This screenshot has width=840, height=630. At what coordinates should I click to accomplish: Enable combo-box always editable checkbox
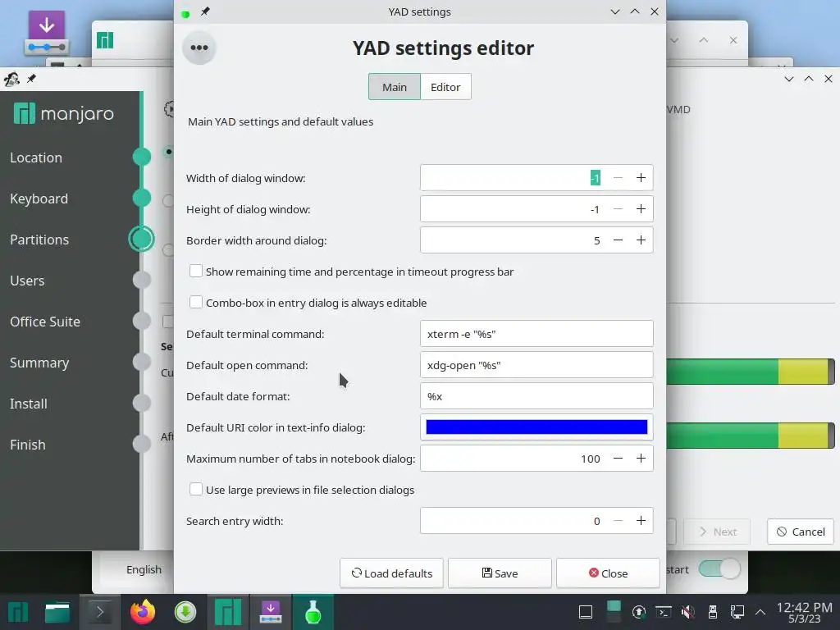pyautogui.click(x=196, y=302)
